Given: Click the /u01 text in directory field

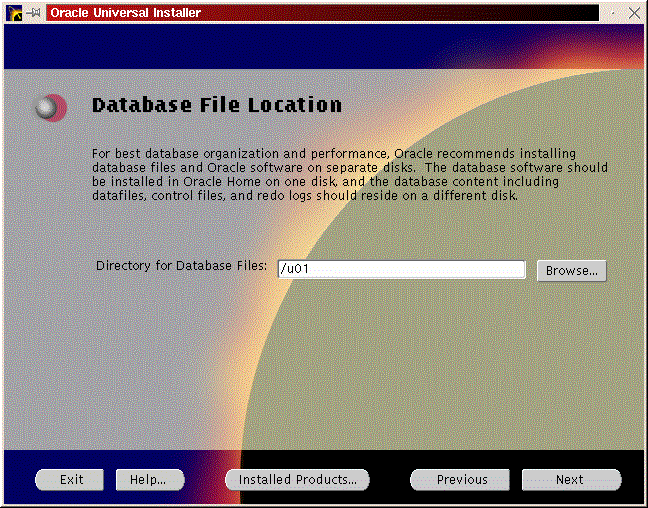Looking at the screenshot, I should coord(293,270).
